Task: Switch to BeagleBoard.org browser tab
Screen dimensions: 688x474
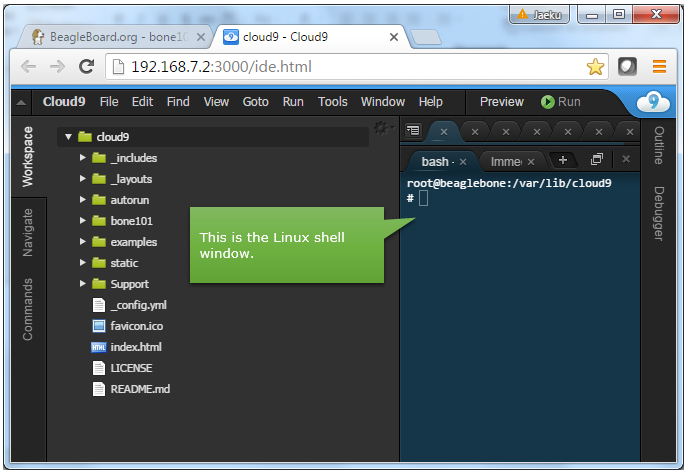Action: (114, 37)
